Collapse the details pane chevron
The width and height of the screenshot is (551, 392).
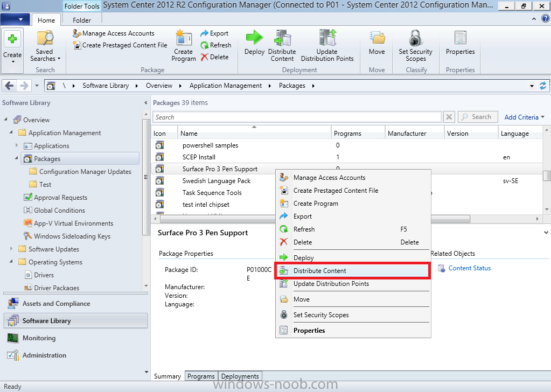point(546,233)
